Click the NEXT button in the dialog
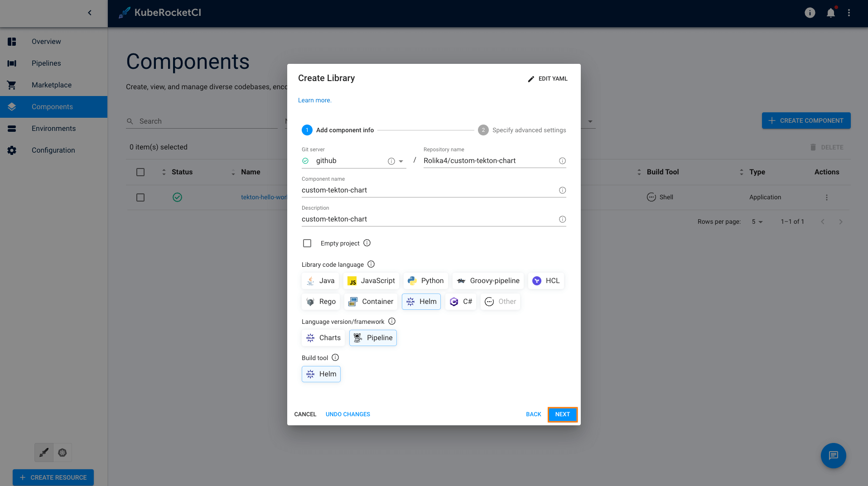Image resolution: width=868 pixels, height=486 pixels. pos(562,414)
